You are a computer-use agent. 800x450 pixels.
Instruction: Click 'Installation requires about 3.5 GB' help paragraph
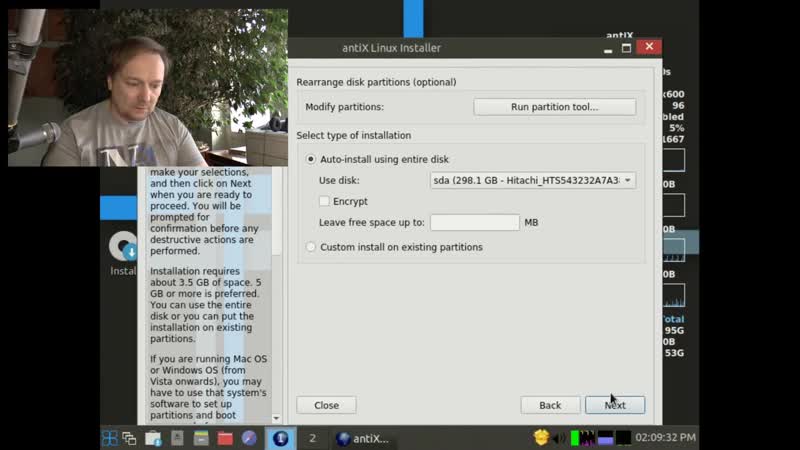(206, 305)
